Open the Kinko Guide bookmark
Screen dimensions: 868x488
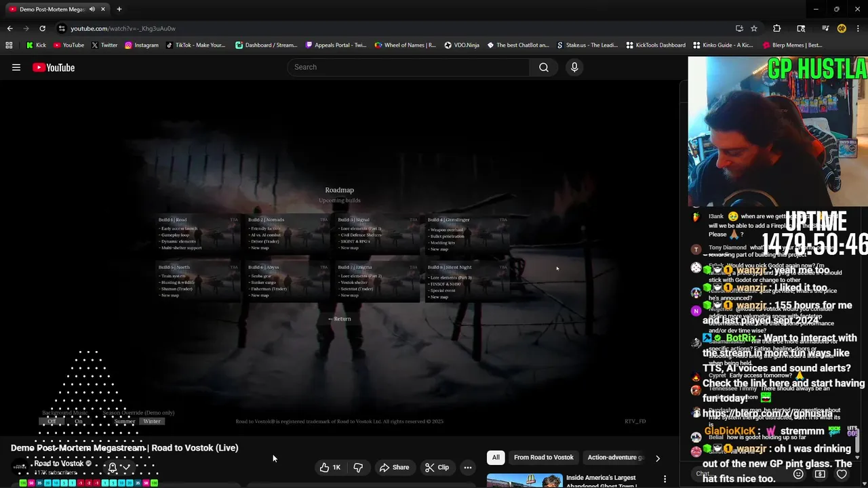723,45
